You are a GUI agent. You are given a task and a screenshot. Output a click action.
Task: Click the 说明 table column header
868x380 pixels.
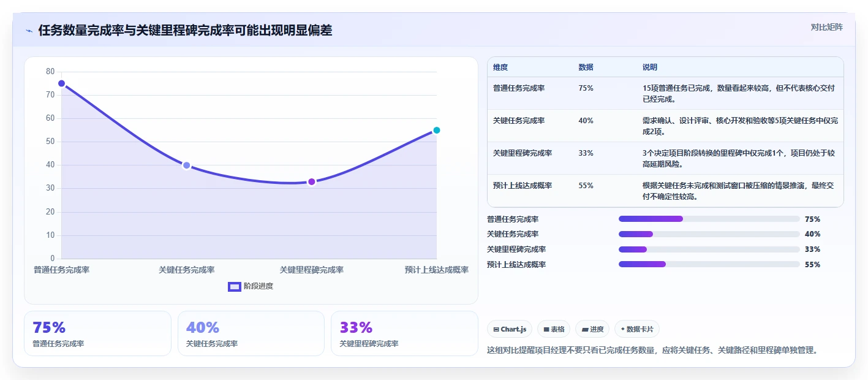[x=650, y=67]
